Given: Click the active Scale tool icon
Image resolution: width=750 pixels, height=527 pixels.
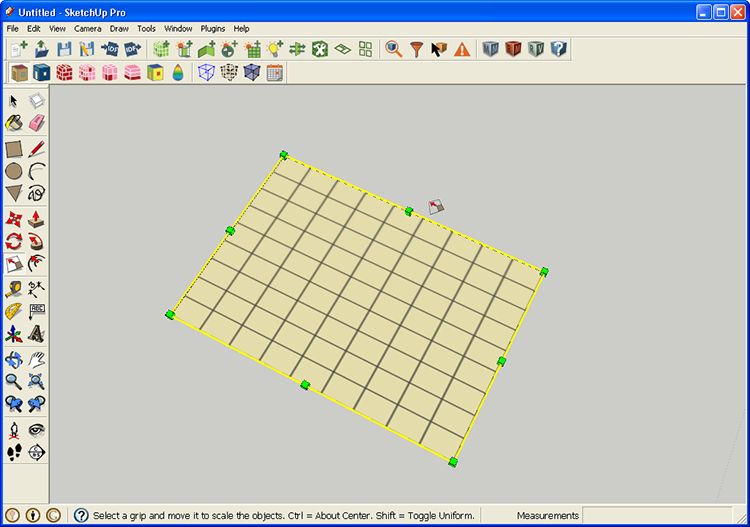Looking at the screenshot, I should pyautogui.click(x=14, y=264).
